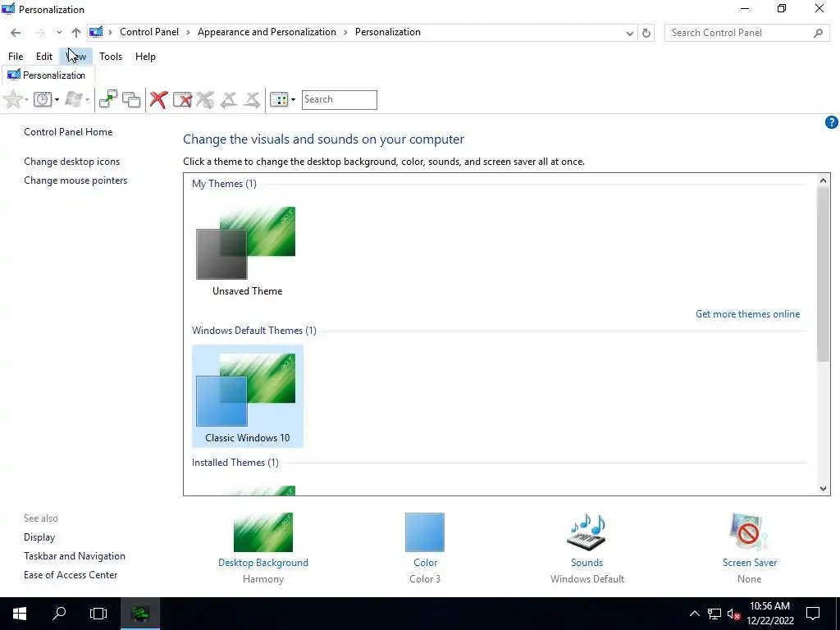Click the gray X with right arrow icon

coord(252,99)
